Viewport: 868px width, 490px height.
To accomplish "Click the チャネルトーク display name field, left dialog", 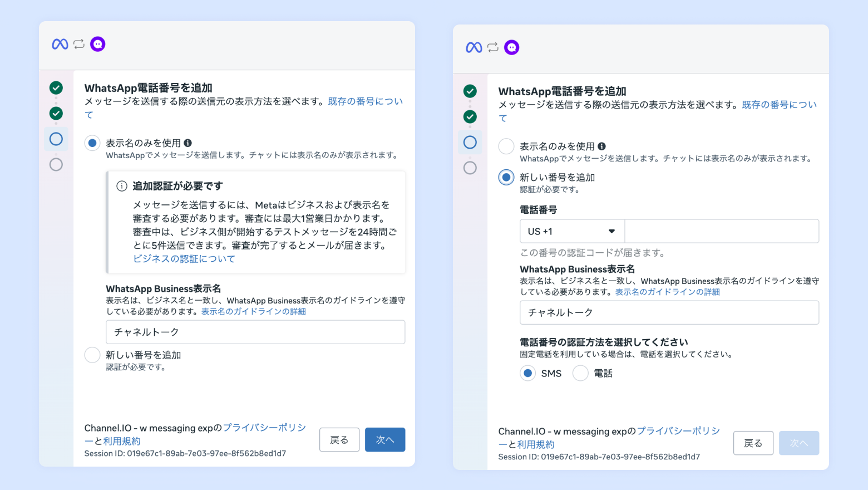I will [255, 332].
